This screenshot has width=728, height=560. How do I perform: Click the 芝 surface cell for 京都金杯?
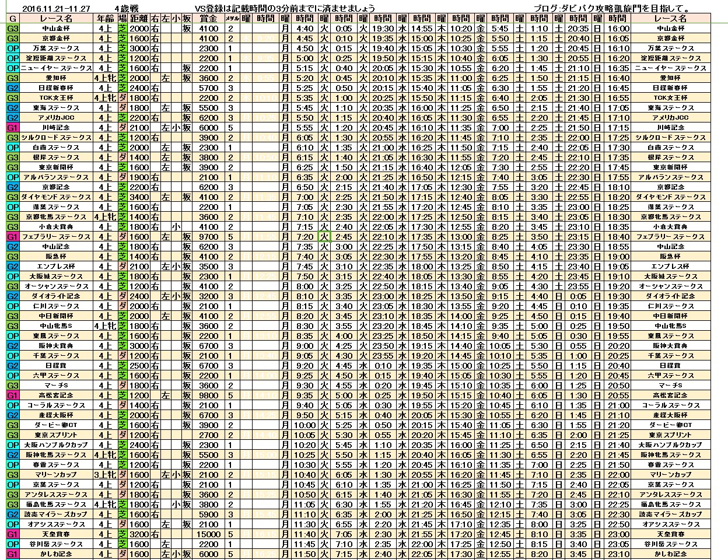[x=123, y=38]
